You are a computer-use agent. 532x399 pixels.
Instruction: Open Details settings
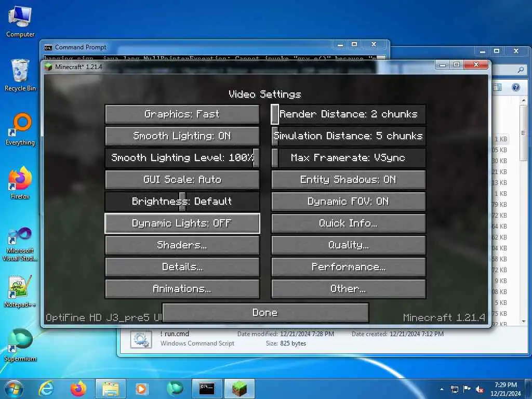point(182,267)
